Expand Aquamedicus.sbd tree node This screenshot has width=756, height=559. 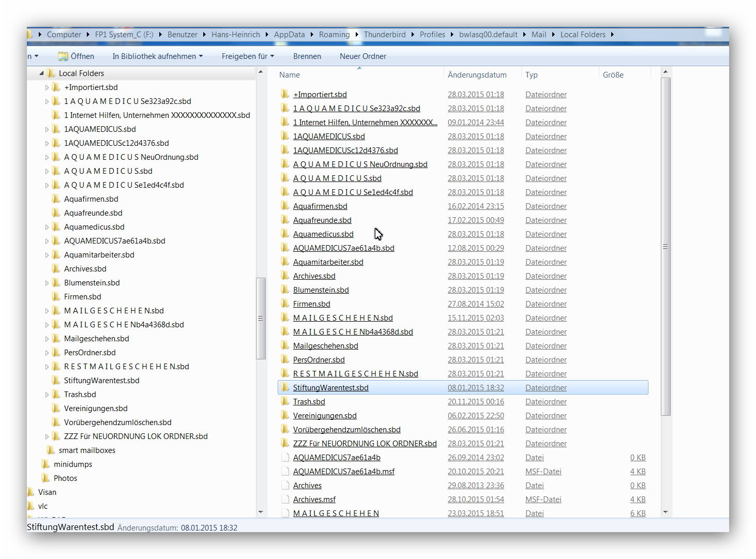(47, 227)
